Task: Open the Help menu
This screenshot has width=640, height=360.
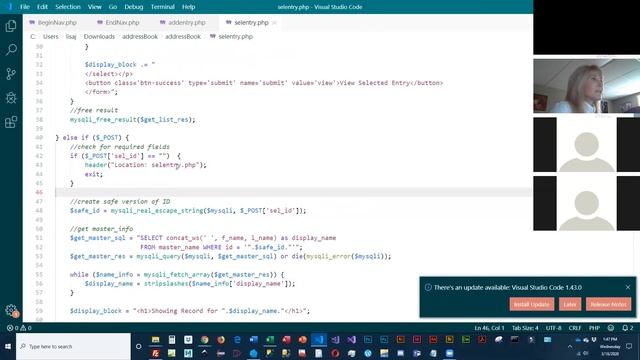Action: click(188, 7)
